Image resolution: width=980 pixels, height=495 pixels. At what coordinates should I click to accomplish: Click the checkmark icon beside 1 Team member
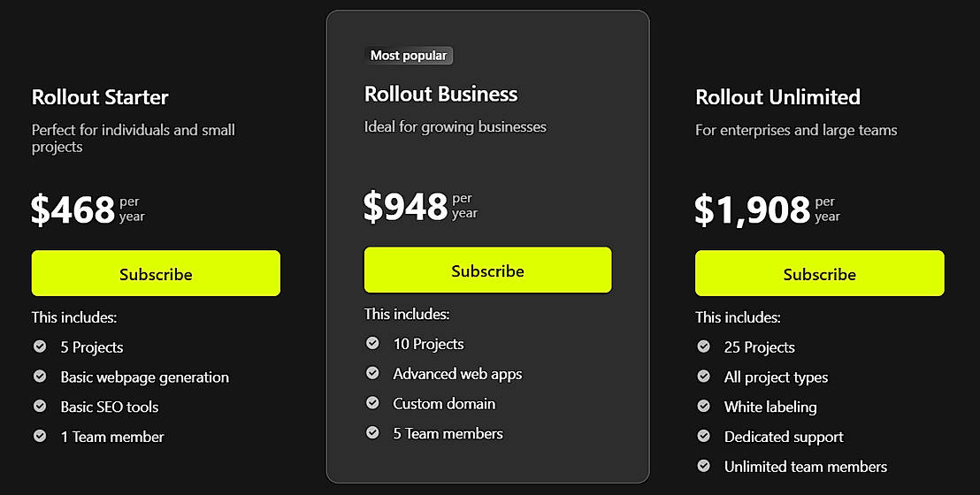click(40, 436)
